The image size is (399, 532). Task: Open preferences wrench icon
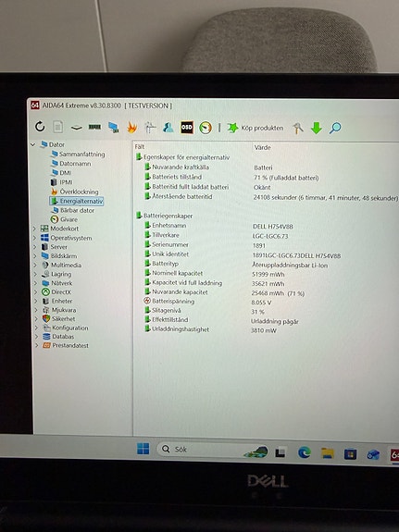(x=298, y=129)
